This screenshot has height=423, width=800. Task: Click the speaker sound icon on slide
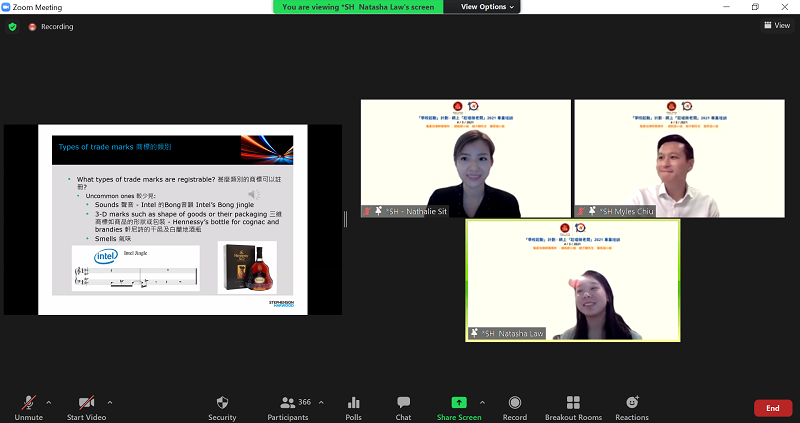(x=253, y=194)
